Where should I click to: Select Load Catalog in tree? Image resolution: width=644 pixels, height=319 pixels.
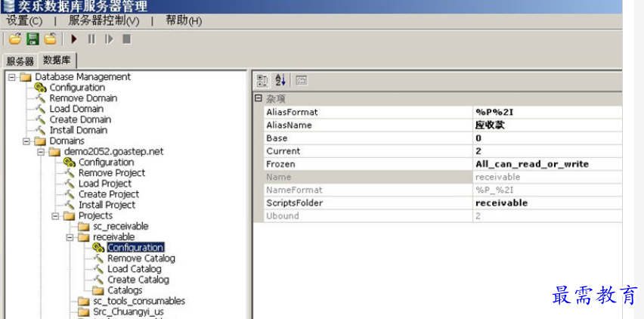pos(135,269)
